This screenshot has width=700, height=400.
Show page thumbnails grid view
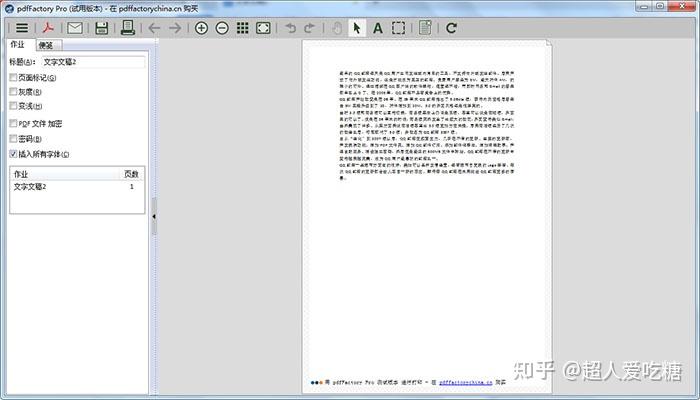[x=242, y=28]
